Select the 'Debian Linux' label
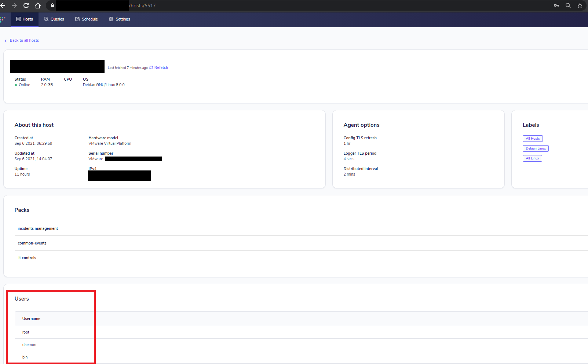 click(535, 148)
